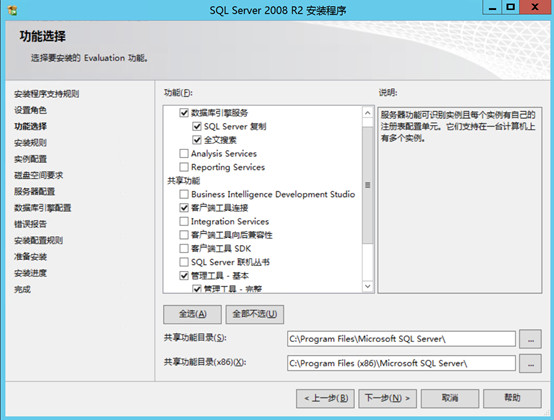Viewport: 554px width, 420px height.
Task: Check the Reporting Services checkbox
Action: (184, 167)
